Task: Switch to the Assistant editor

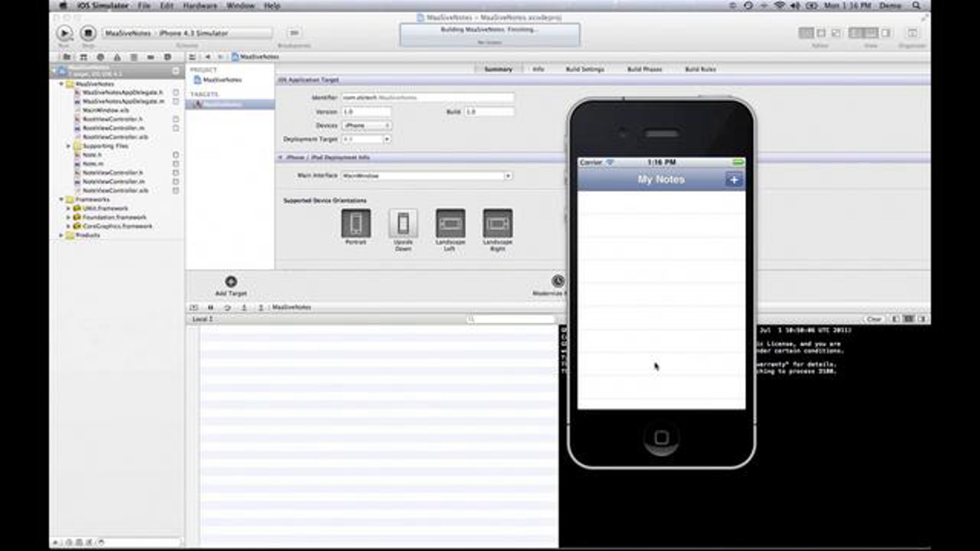Action: 821,33
